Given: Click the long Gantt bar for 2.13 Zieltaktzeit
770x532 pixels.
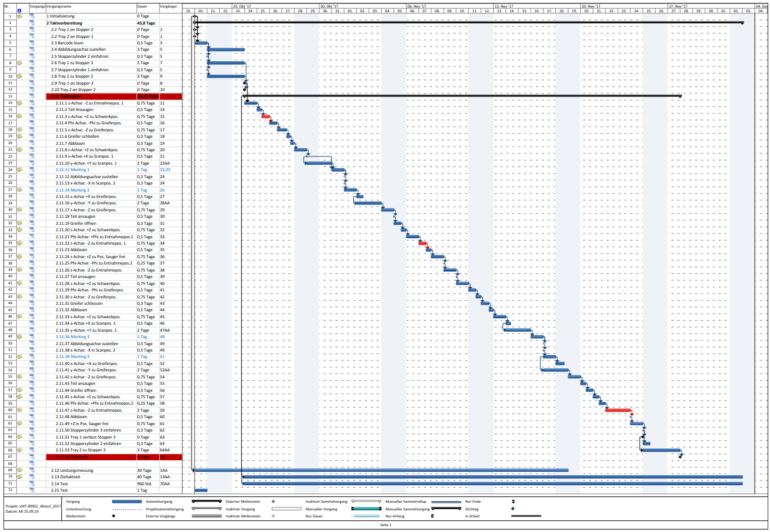Looking at the screenshot, I should 492,477.
